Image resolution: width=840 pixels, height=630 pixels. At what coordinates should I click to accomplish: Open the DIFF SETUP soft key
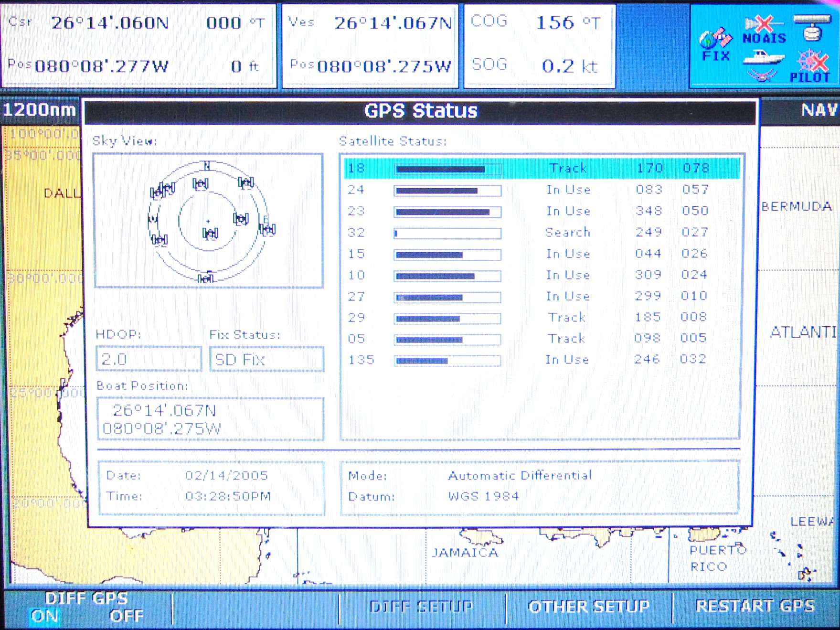tap(421, 607)
